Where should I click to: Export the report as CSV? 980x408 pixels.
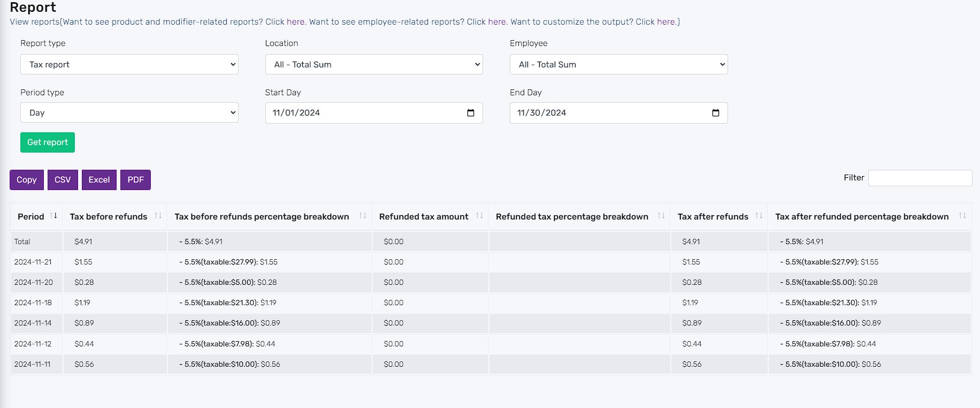click(63, 180)
